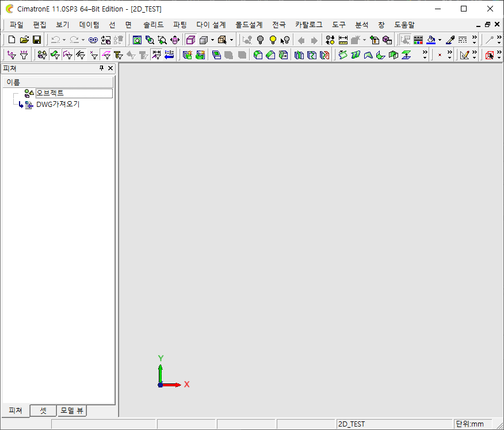This screenshot has width=504, height=430.
Task: Open a file with the folder icon
Action: [x=24, y=40]
